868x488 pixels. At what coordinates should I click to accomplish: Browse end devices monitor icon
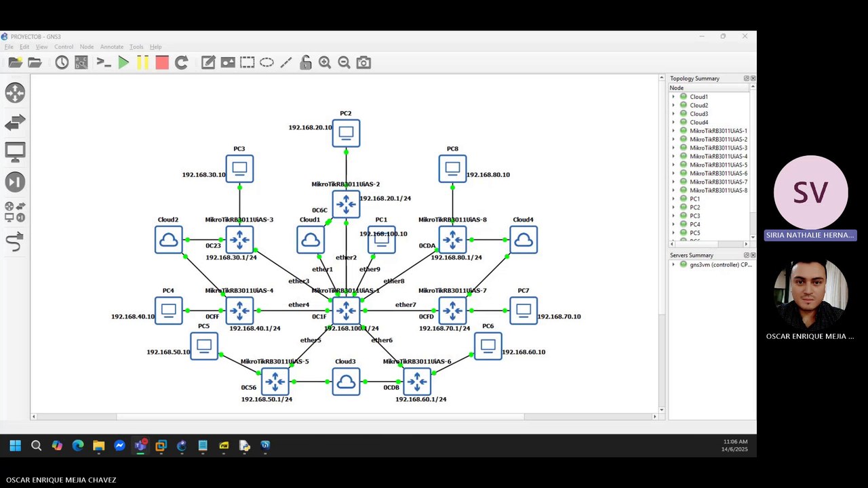(x=15, y=152)
